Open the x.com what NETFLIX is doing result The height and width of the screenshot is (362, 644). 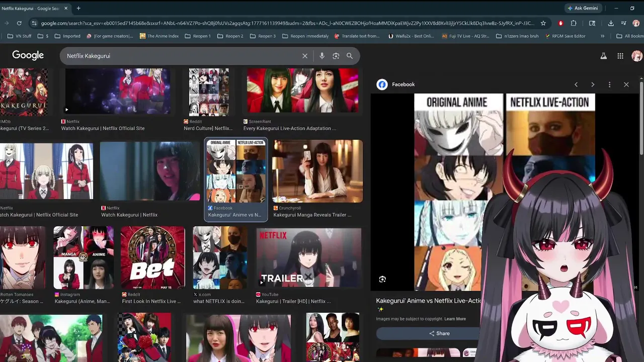point(220,265)
